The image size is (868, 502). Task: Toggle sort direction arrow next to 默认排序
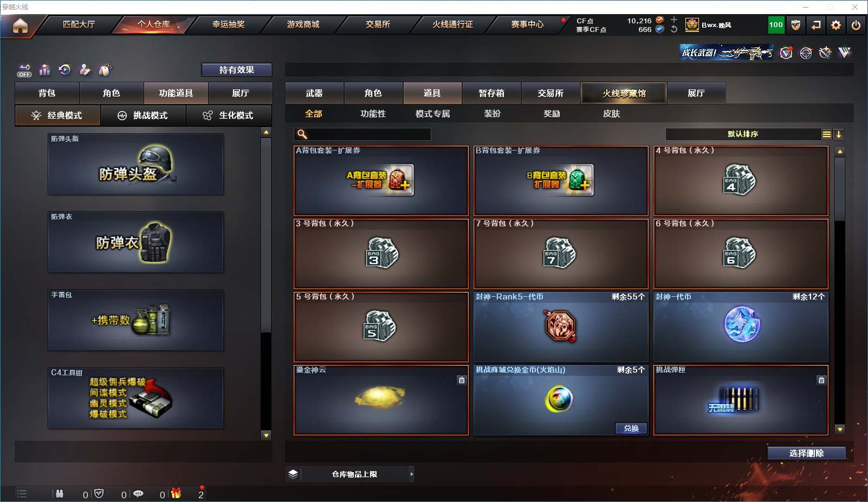839,134
